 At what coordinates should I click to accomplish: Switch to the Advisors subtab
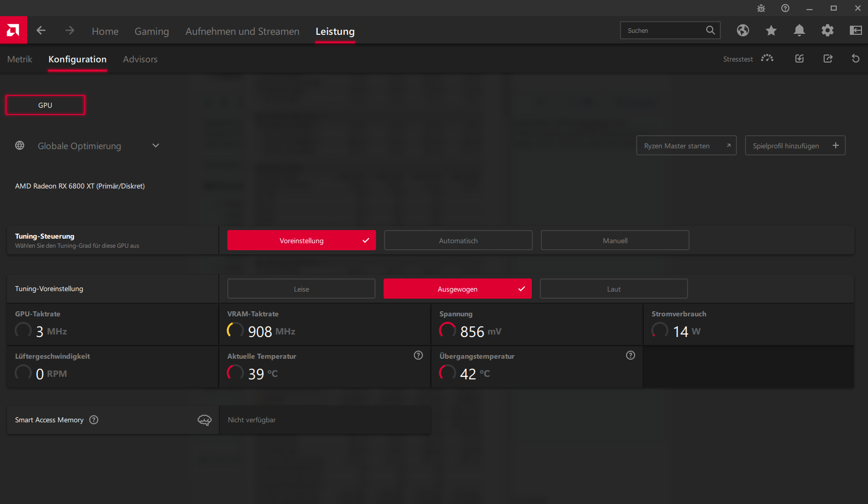pos(140,59)
